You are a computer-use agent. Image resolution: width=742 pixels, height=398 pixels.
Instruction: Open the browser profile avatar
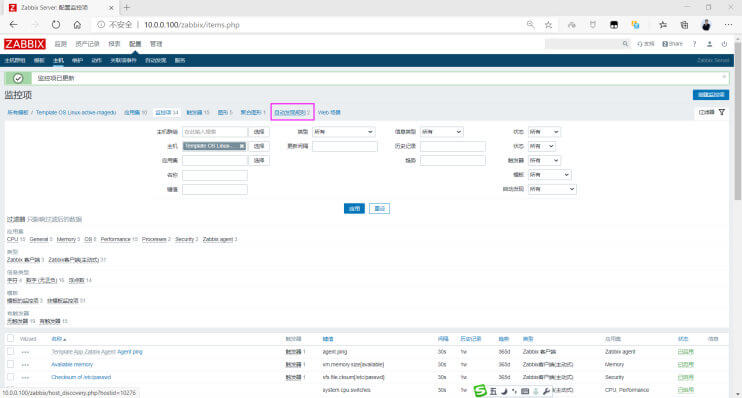point(706,25)
